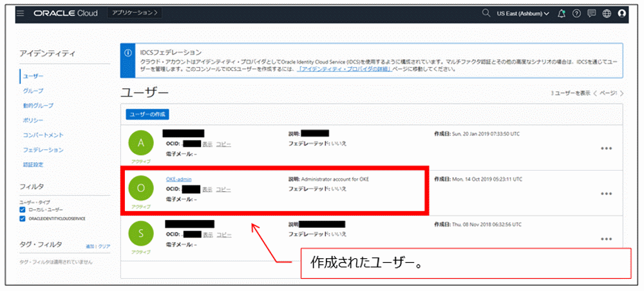The height and width of the screenshot is (291, 644).
Task: Toggle the ローカル・ユーザー checkbox
Action: [23, 210]
